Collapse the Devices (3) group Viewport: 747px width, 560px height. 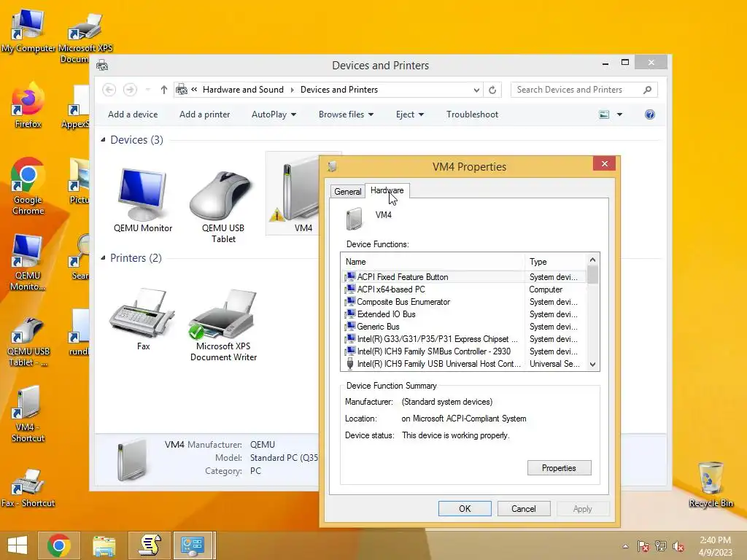point(103,139)
